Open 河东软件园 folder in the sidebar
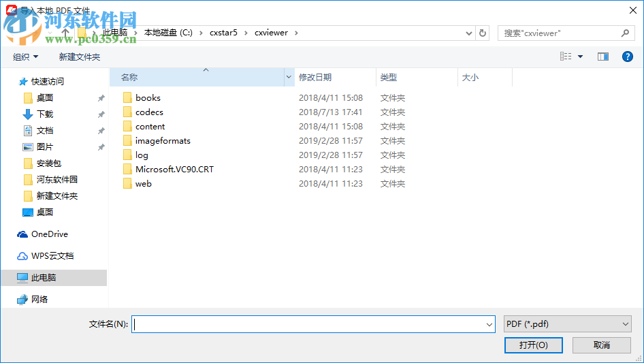 click(57, 180)
